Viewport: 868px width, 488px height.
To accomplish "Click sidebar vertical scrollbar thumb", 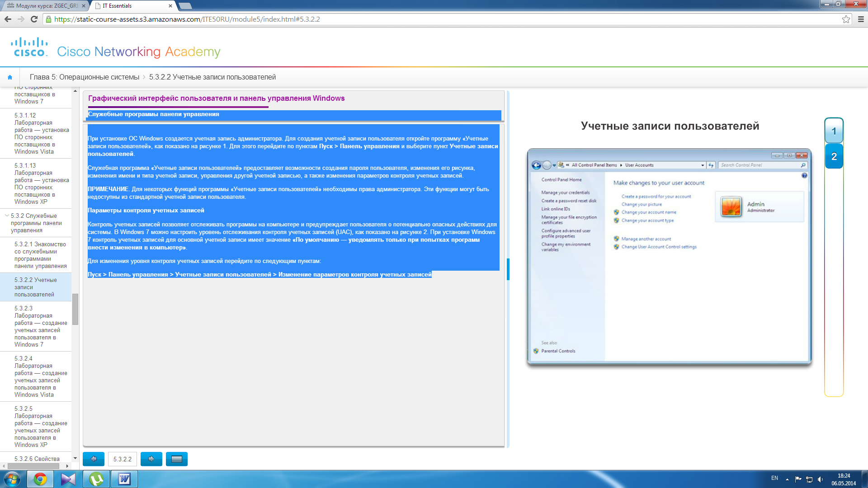I will 75,309.
